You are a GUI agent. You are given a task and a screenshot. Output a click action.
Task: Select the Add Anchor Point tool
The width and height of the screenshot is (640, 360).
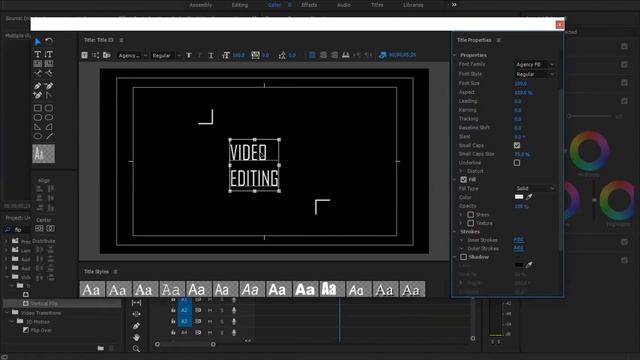tap(38, 95)
